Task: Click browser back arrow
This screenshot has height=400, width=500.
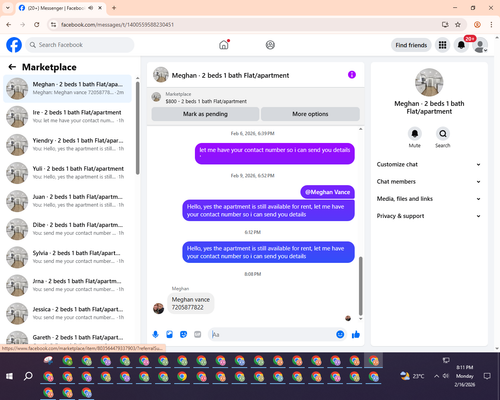Action: pyautogui.click(x=9, y=25)
